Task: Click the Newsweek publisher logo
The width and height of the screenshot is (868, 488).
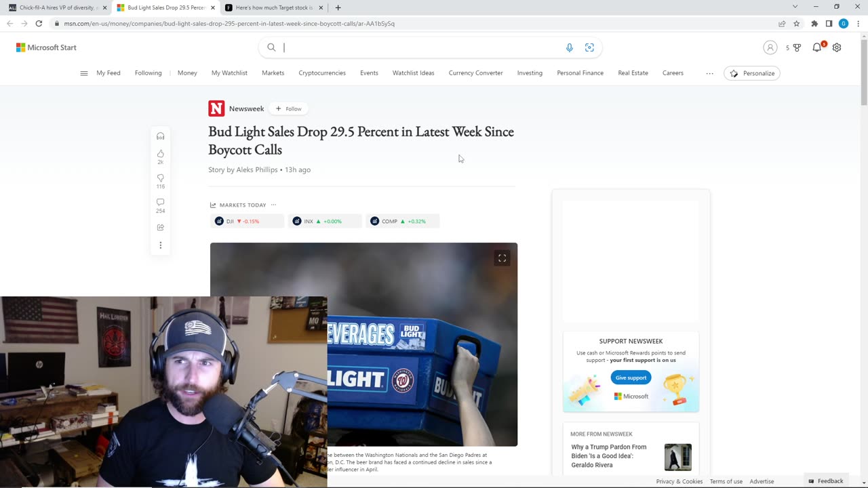Action: (x=216, y=108)
